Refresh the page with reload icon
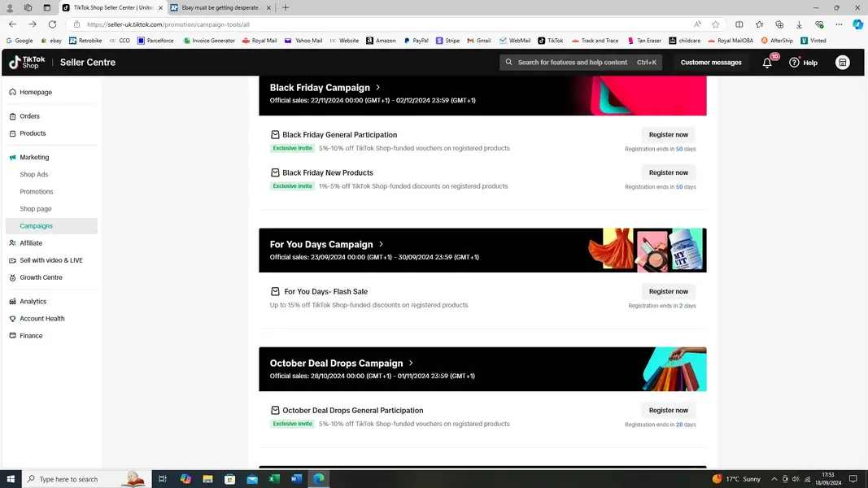 (52, 24)
